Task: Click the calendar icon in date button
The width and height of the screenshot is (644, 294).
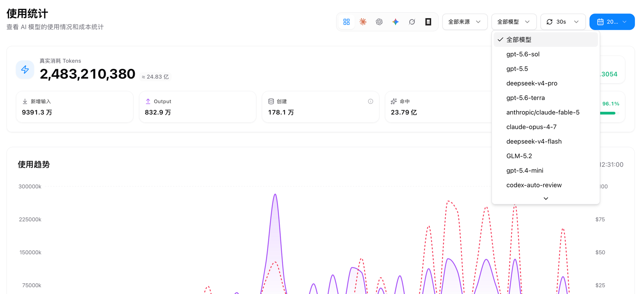Action: click(600, 22)
